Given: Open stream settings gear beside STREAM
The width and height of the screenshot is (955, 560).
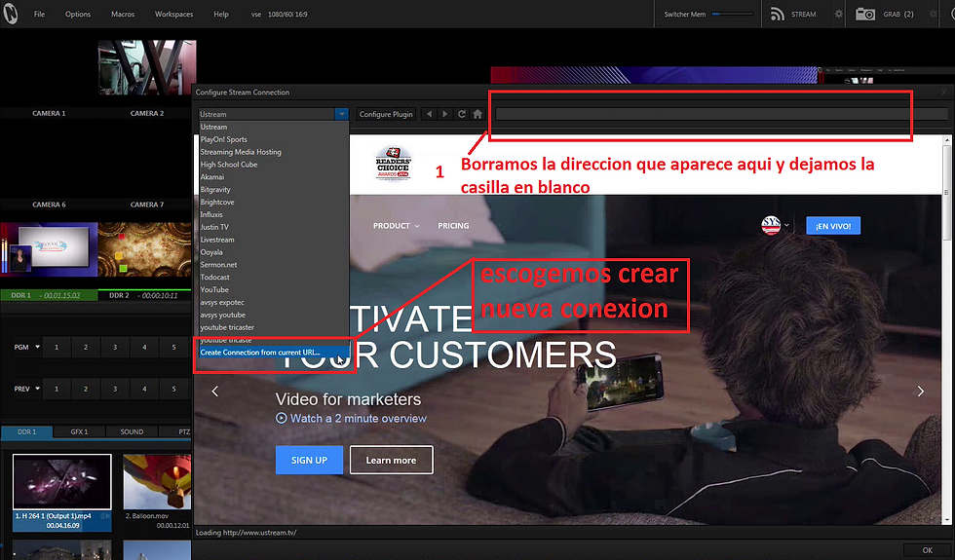Looking at the screenshot, I should (839, 14).
